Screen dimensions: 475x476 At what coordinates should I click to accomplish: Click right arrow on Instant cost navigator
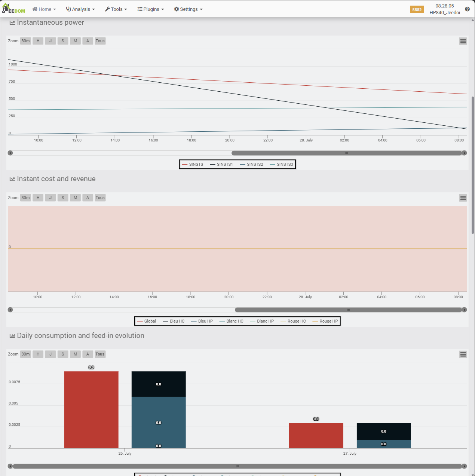(464, 310)
